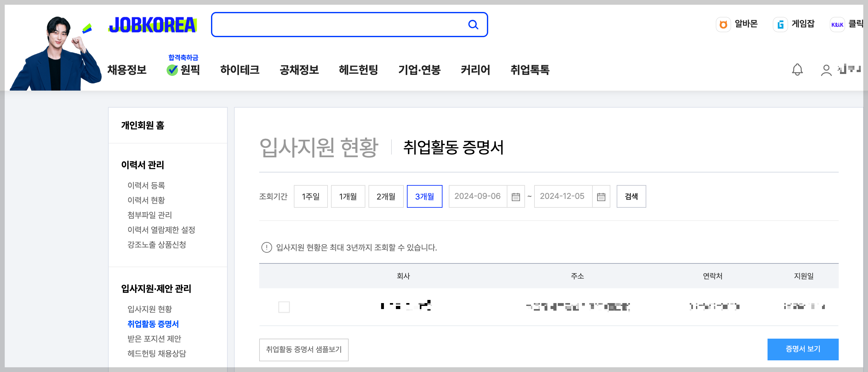Check the company row checkbox
Image resolution: width=868 pixels, height=372 pixels.
point(284,307)
